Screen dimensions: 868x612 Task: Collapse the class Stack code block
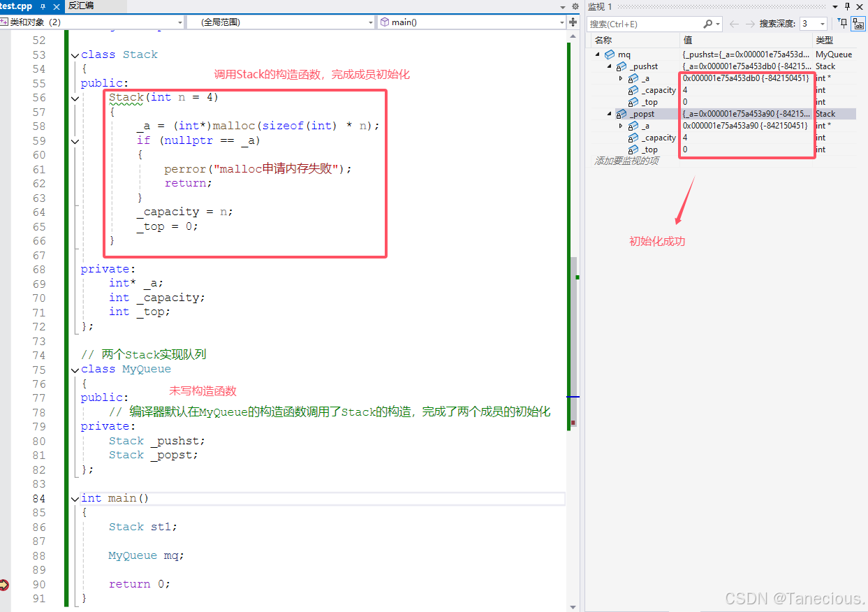[x=75, y=55]
